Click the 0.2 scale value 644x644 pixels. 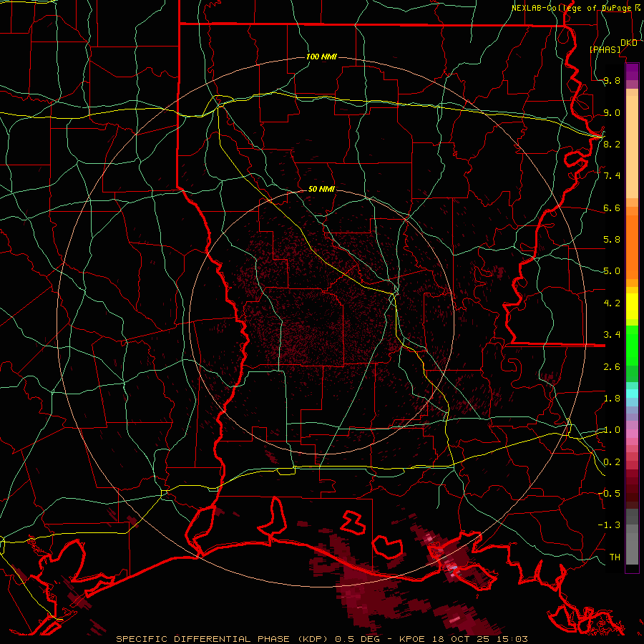[612, 462]
